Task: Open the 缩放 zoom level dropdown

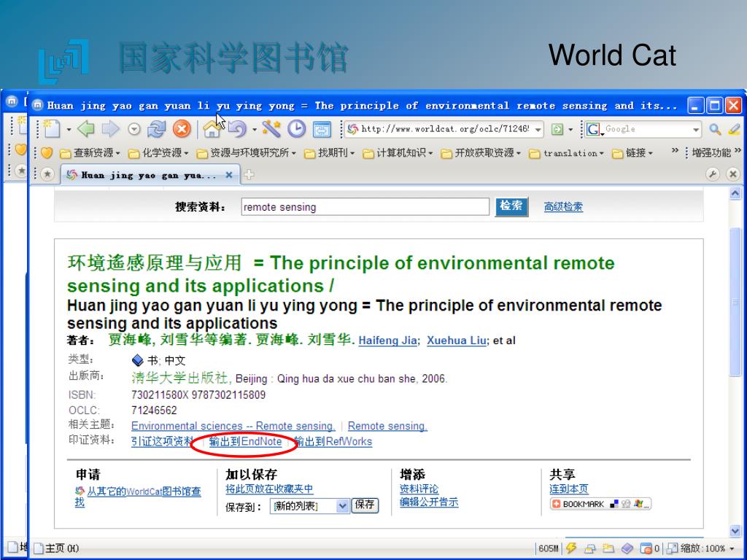Action: (732, 548)
